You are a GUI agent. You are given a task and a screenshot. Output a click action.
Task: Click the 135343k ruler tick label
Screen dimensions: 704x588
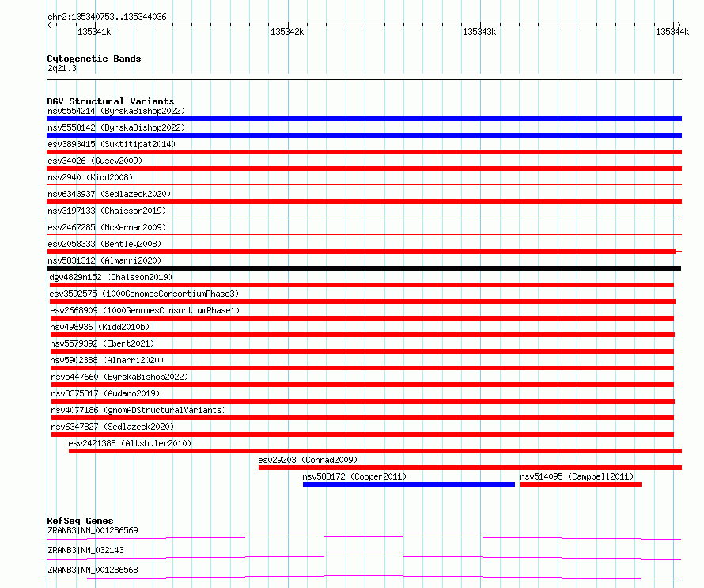(x=479, y=32)
